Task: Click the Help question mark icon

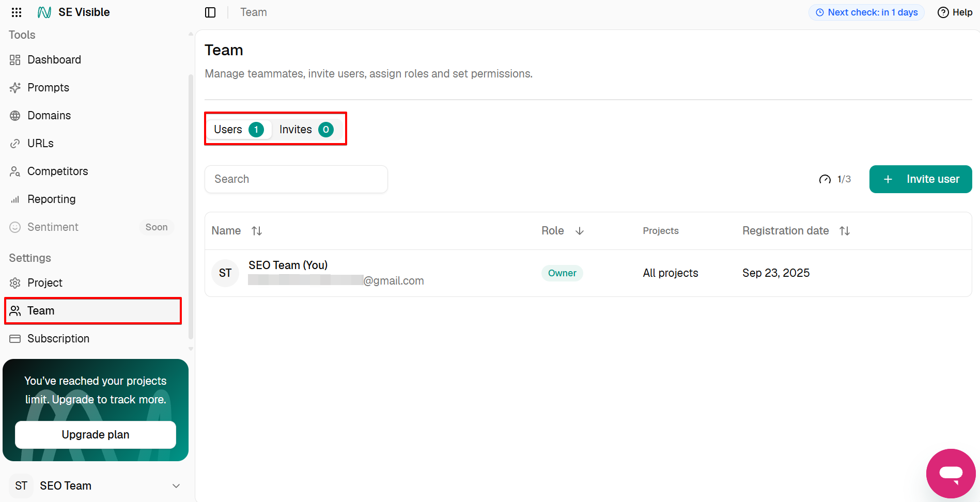Action: [943, 12]
